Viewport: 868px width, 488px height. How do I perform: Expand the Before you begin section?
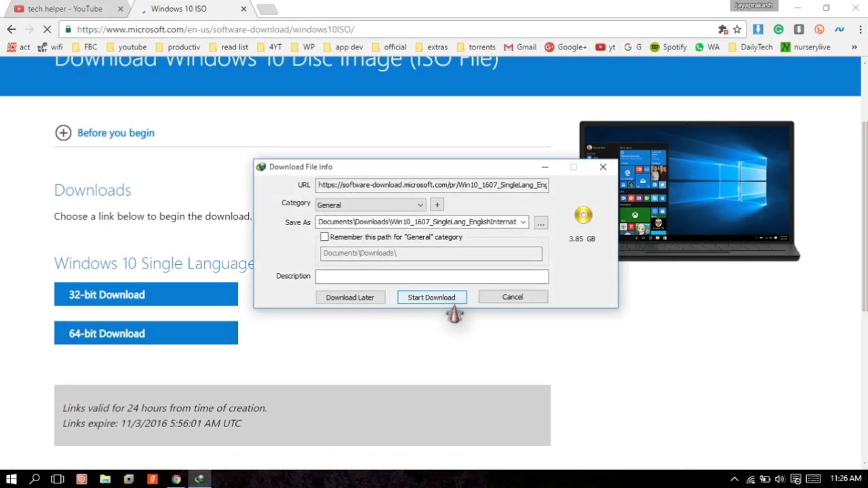105,133
